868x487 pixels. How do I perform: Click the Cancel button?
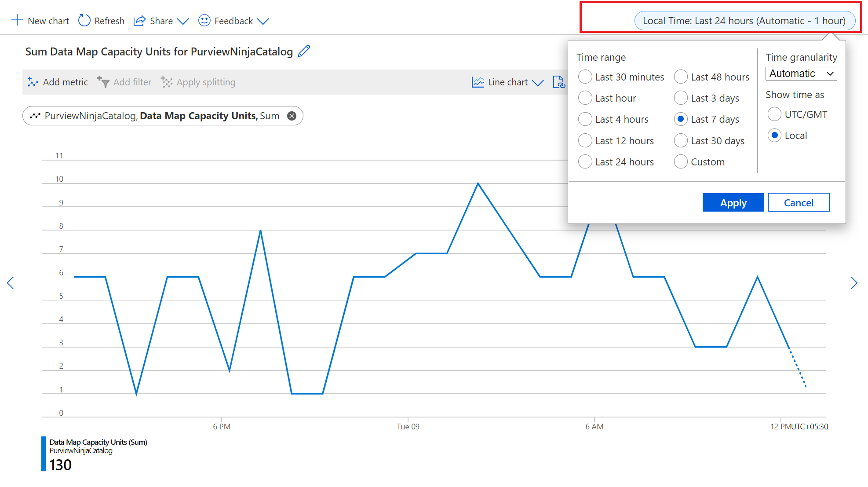(x=797, y=202)
